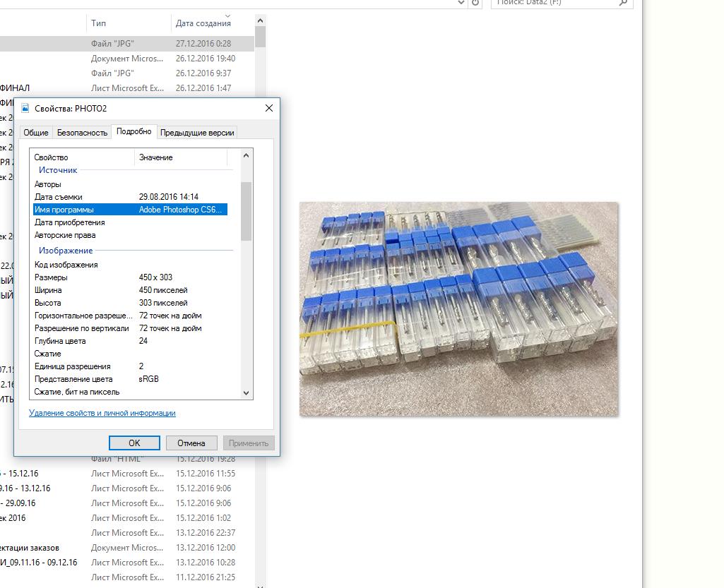Open the Безопасность tab
The image size is (724, 588).
tap(82, 133)
